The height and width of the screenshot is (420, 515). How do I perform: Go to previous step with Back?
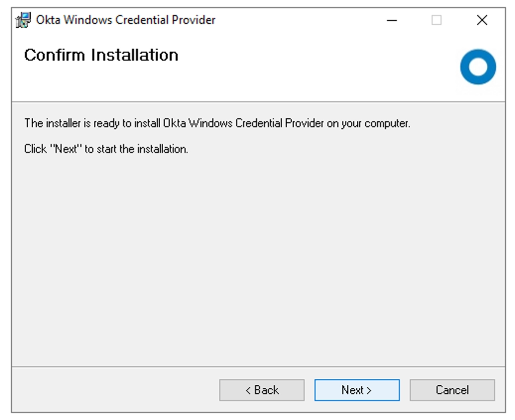tap(262, 390)
